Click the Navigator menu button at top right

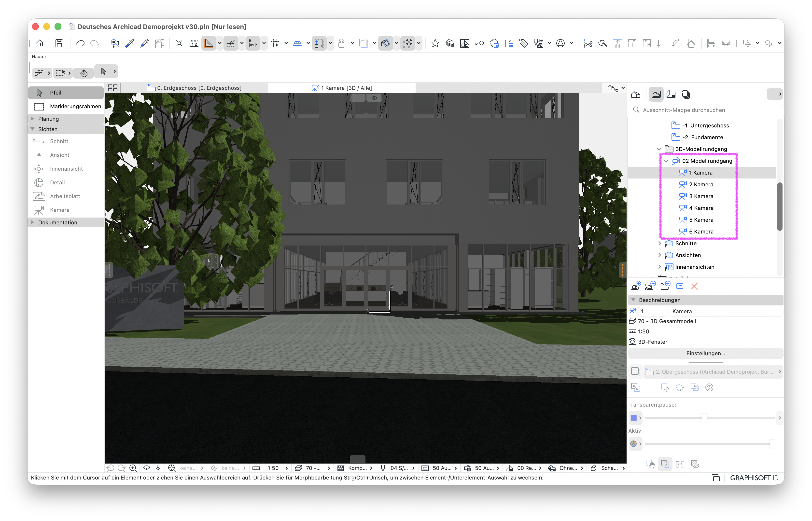pyautogui.click(x=774, y=94)
